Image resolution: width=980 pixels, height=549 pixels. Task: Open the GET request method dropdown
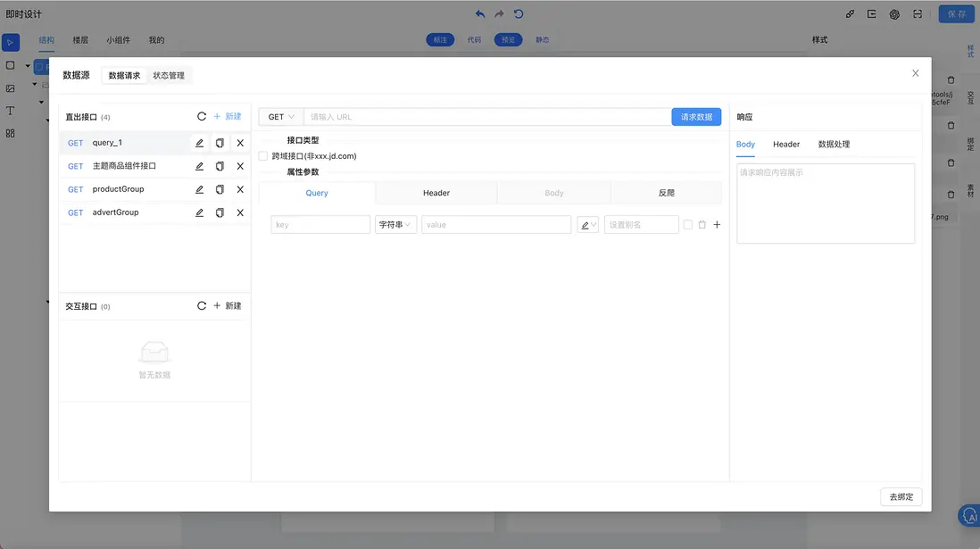281,117
